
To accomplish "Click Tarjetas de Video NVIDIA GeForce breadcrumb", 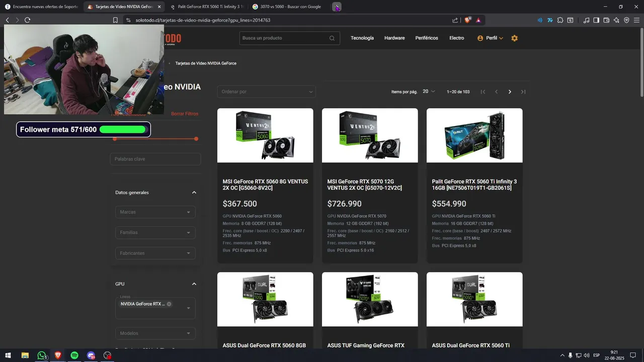I will [206, 63].
